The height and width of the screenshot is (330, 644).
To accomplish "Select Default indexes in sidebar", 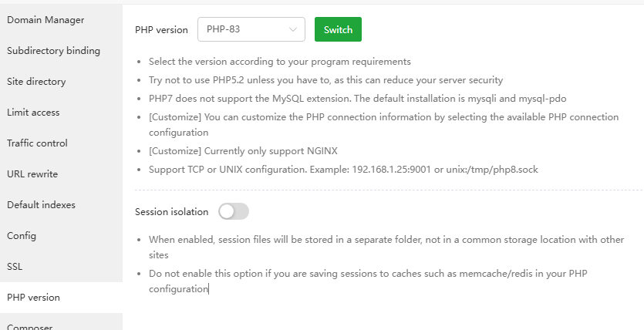I will point(41,205).
